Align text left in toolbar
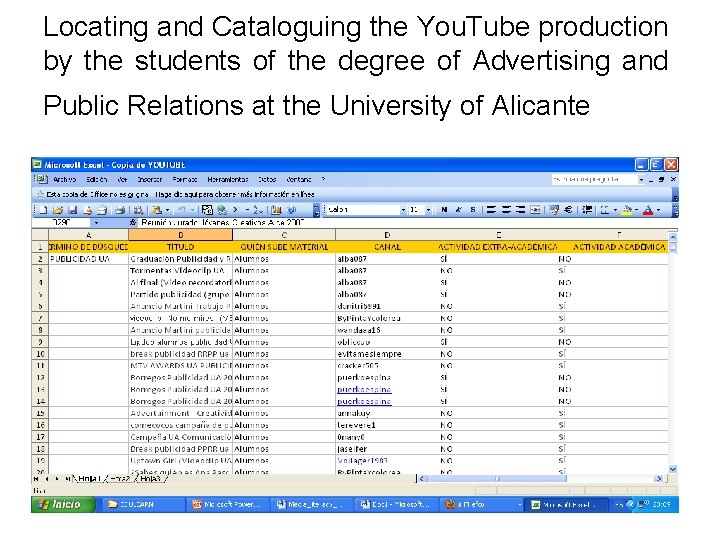The image size is (720, 540). [491, 210]
